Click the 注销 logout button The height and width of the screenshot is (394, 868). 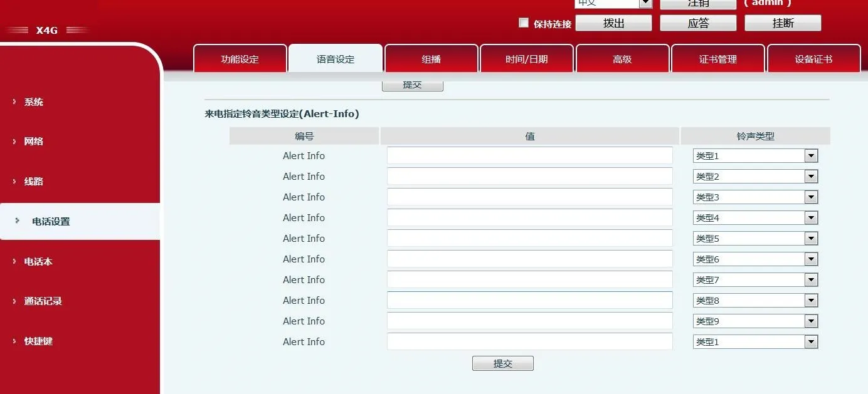tap(699, 3)
